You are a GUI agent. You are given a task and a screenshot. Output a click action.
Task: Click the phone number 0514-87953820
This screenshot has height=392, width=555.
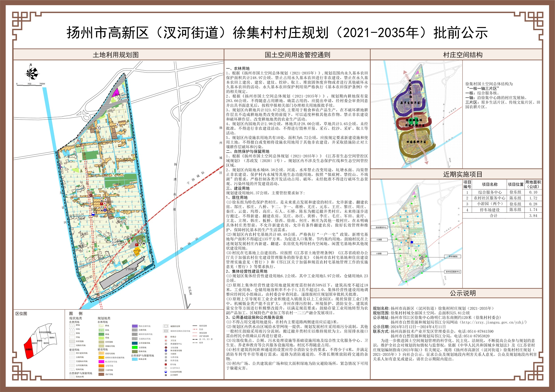474,336
